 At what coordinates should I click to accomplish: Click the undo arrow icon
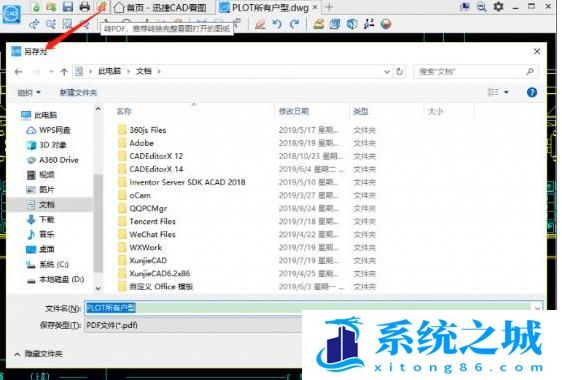pyautogui.click(x=277, y=24)
